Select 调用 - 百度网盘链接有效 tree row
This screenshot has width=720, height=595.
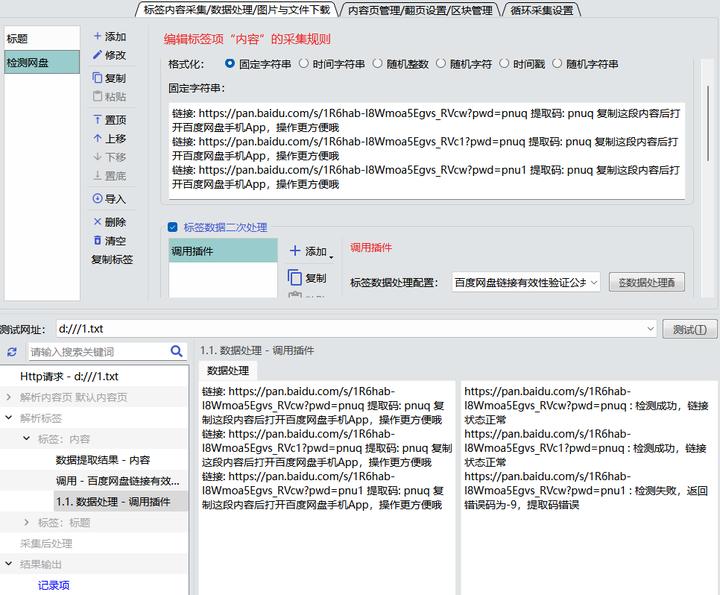tap(94, 481)
